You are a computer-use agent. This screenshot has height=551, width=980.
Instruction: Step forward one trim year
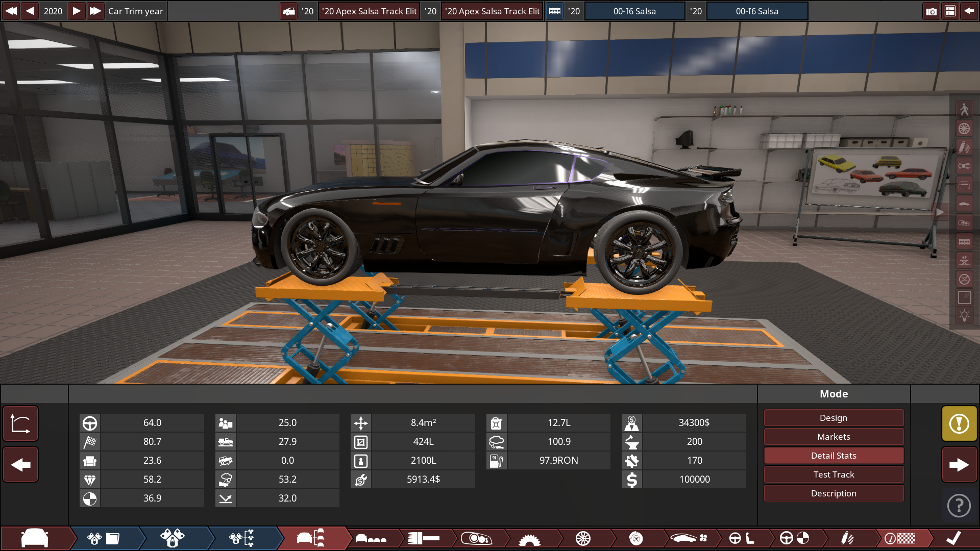click(77, 11)
